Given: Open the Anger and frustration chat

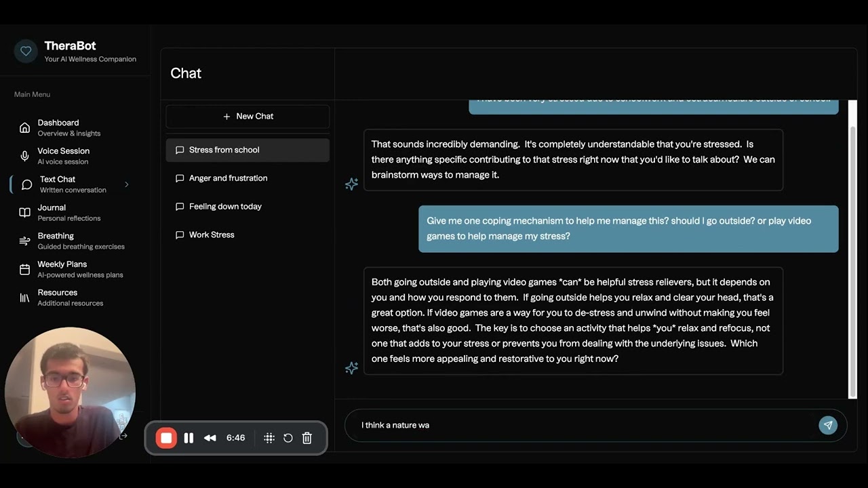Looking at the screenshot, I should [248, 178].
